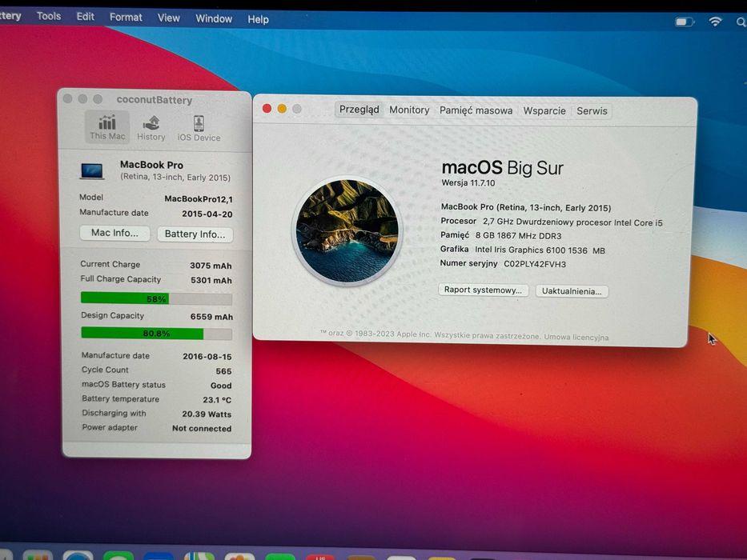Click the MacBook Pro laptop icon

pyautogui.click(x=92, y=171)
